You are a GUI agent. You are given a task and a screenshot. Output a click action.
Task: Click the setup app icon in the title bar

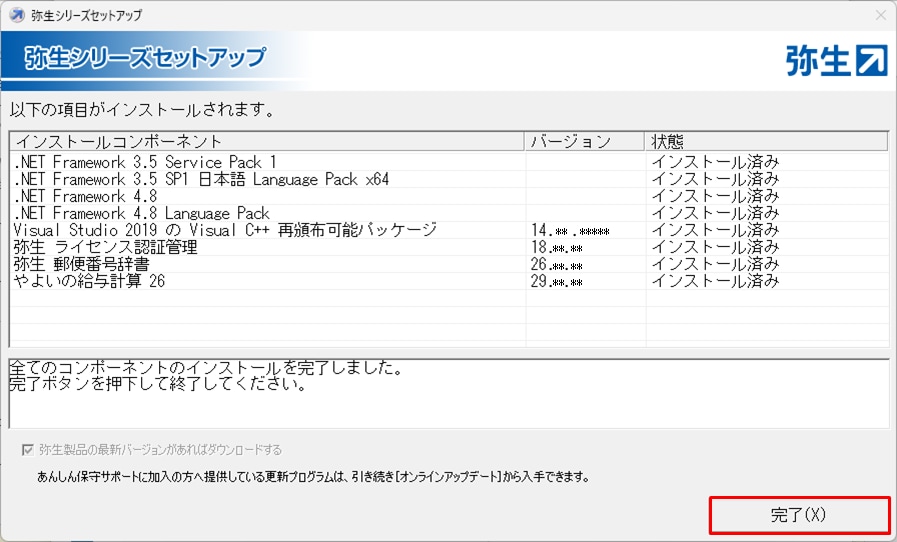(16, 15)
